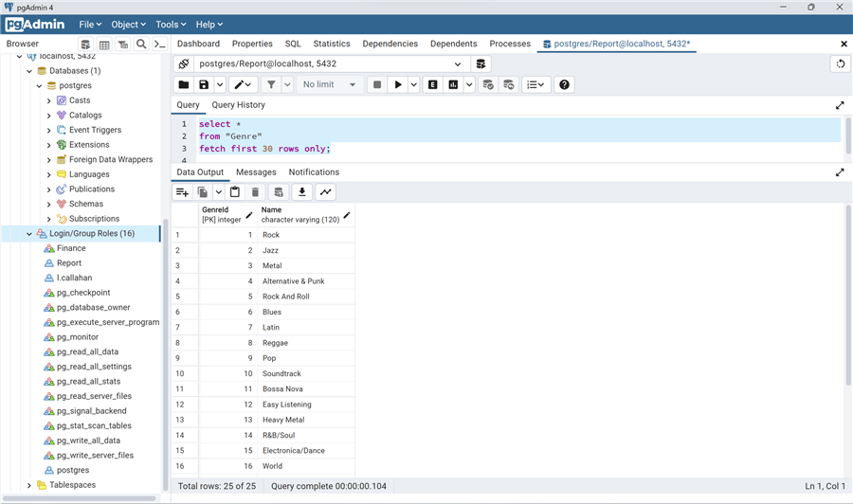Open file with the folder icon
The width and height of the screenshot is (853, 504).
pos(184,84)
